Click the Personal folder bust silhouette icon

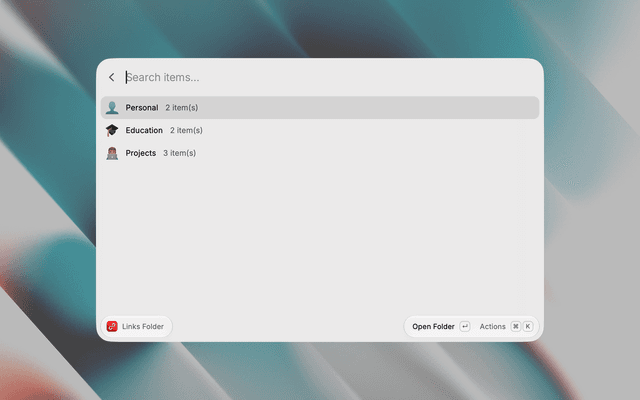[x=112, y=108]
